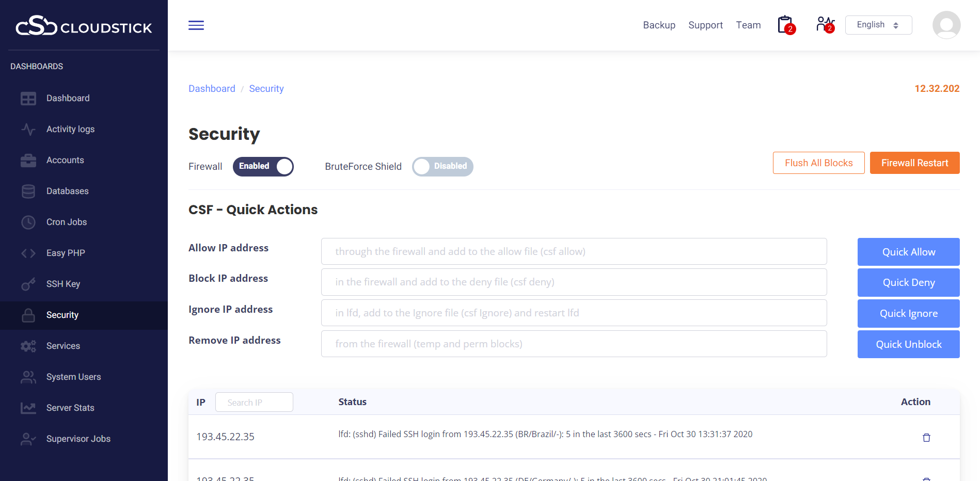The image size is (980, 481).
Task: Open the hamburger sidebar menu icon
Action: [196, 25]
